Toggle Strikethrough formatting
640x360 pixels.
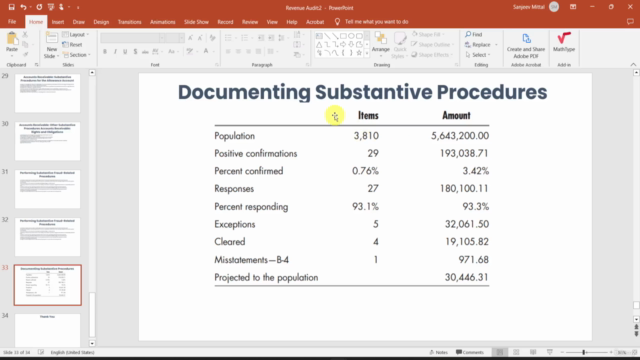click(x=145, y=51)
